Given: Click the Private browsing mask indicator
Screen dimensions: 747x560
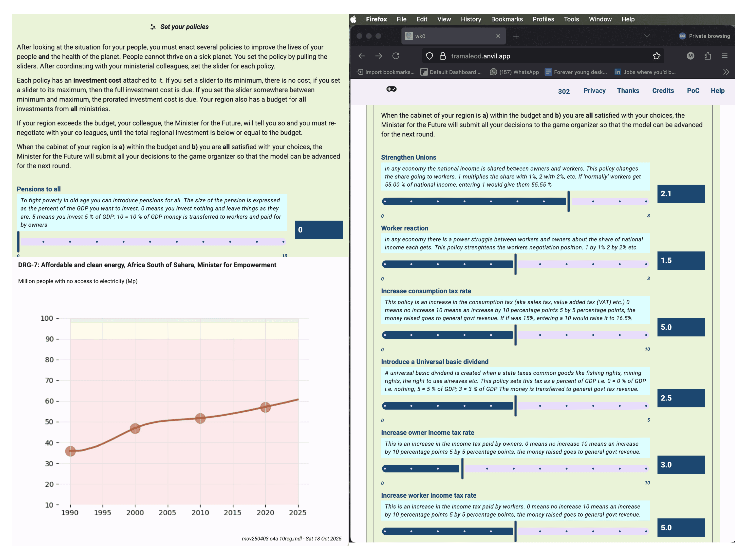Looking at the screenshot, I should pyautogui.click(x=705, y=36).
